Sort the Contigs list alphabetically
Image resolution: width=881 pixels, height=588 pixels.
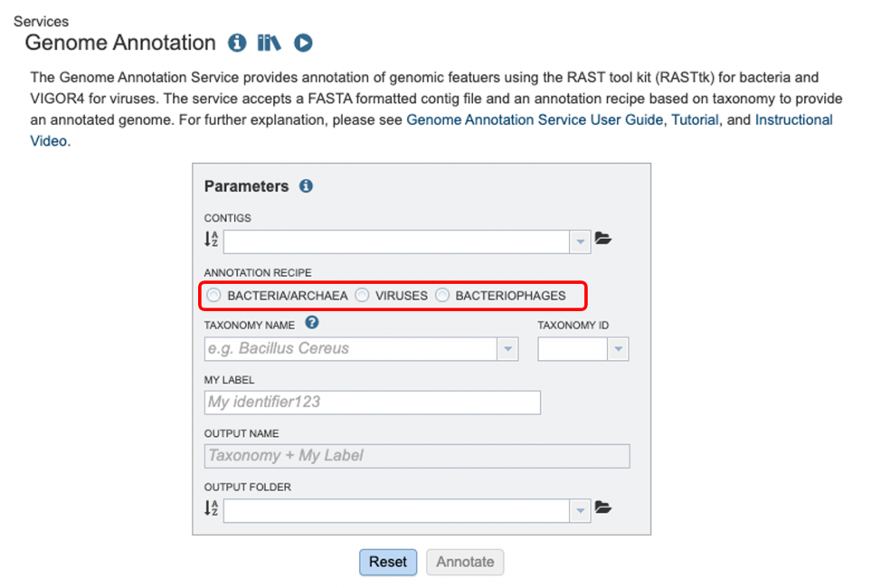click(211, 241)
